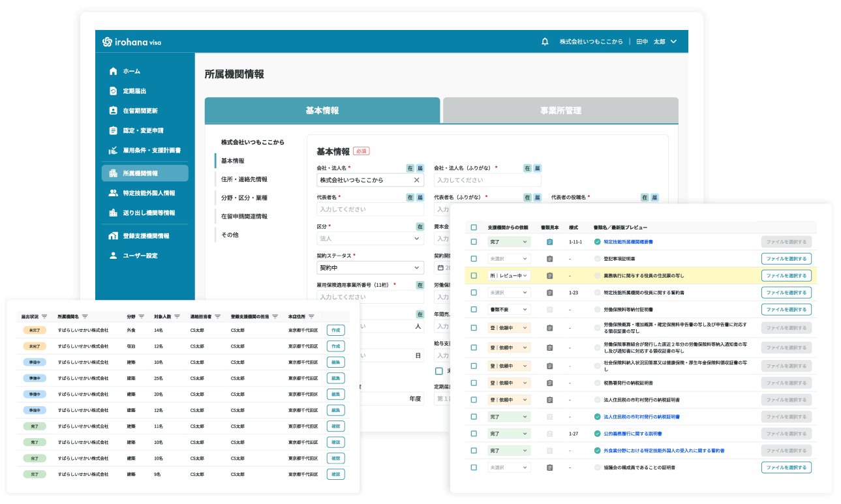Click the notification bell icon
The width and height of the screenshot is (841, 504).
tap(545, 42)
